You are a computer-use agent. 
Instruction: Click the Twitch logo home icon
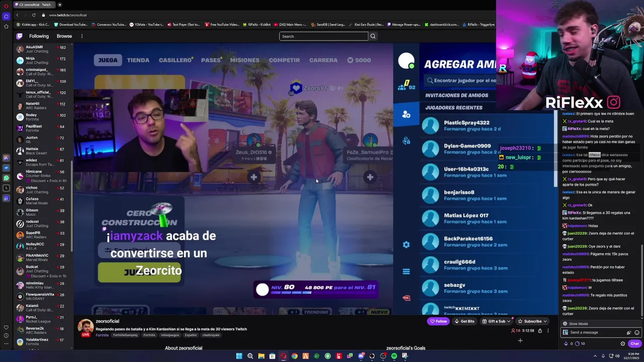point(19,36)
